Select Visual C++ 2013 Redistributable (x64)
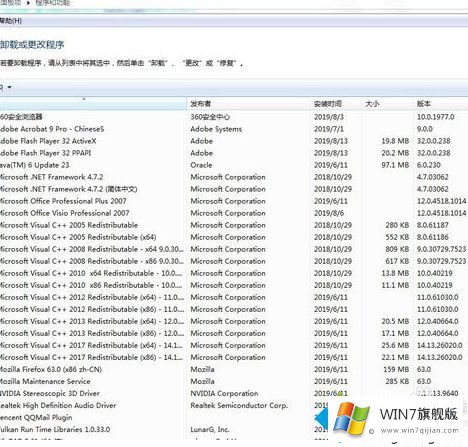This screenshot has width=468, height=447. click(x=92, y=321)
